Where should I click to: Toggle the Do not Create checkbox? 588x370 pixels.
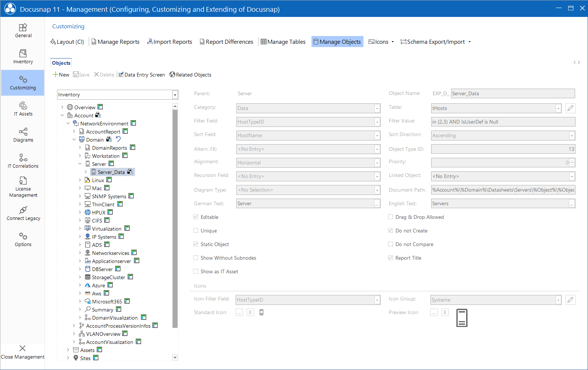coord(391,231)
